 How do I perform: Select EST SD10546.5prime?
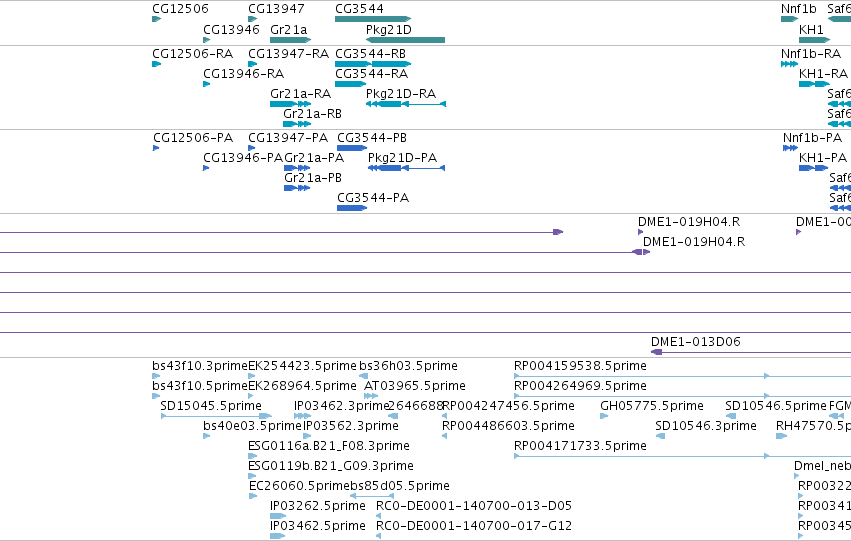[731, 416]
